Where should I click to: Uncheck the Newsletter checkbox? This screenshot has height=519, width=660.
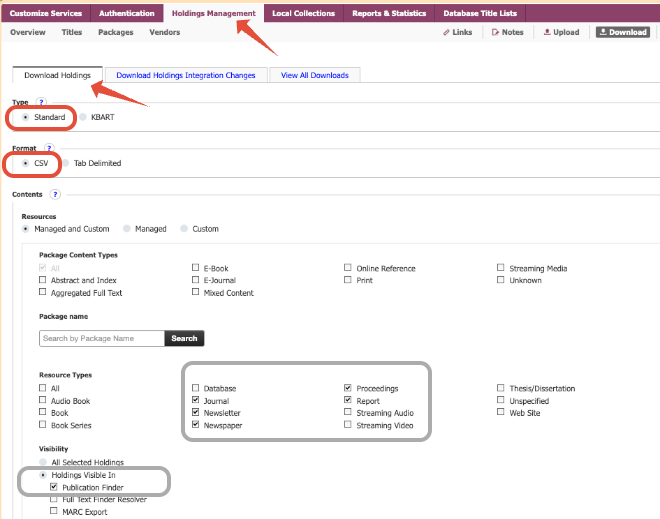pos(195,412)
